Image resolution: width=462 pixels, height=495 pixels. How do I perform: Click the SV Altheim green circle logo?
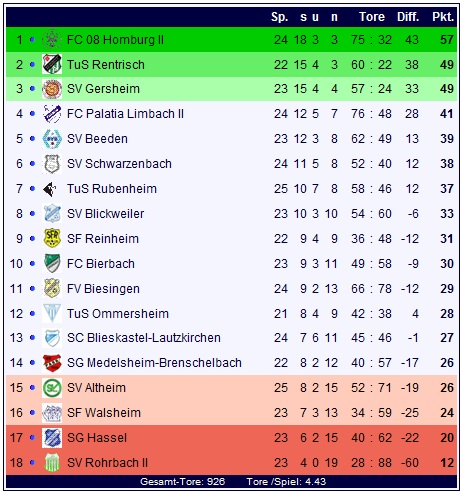click(52, 388)
